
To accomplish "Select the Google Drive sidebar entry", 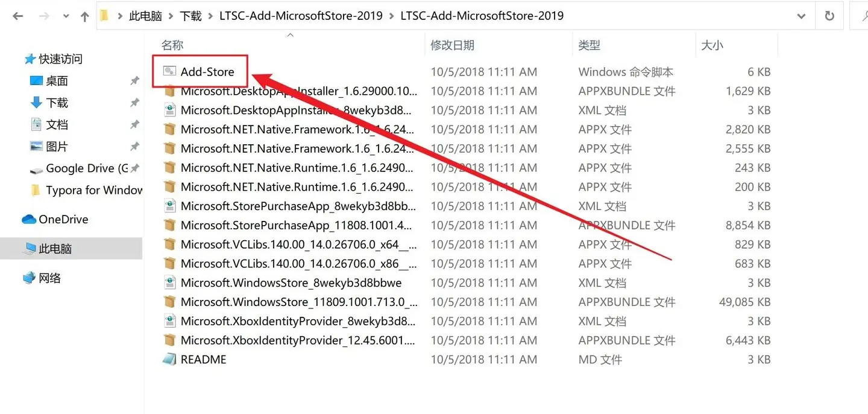I will [82, 168].
